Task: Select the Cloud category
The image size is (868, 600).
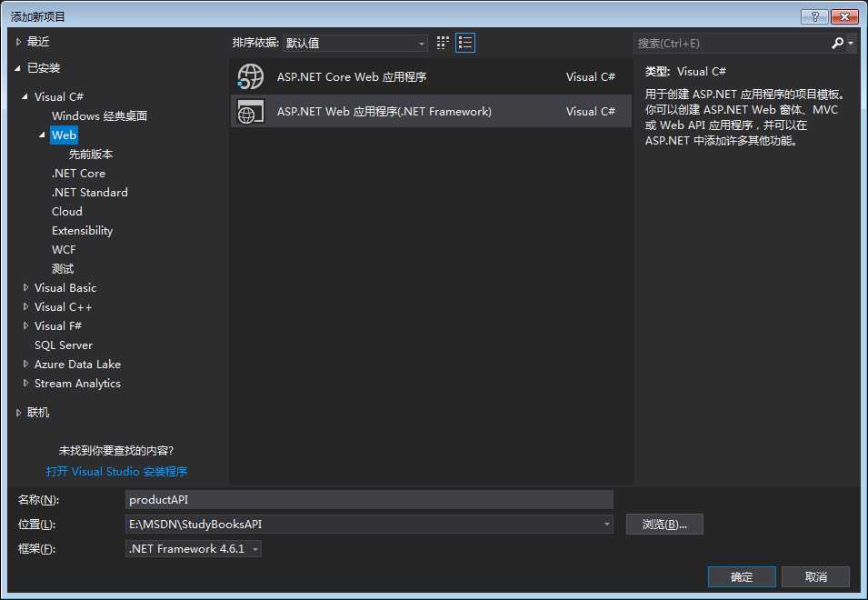Action: click(x=67, y=212)
